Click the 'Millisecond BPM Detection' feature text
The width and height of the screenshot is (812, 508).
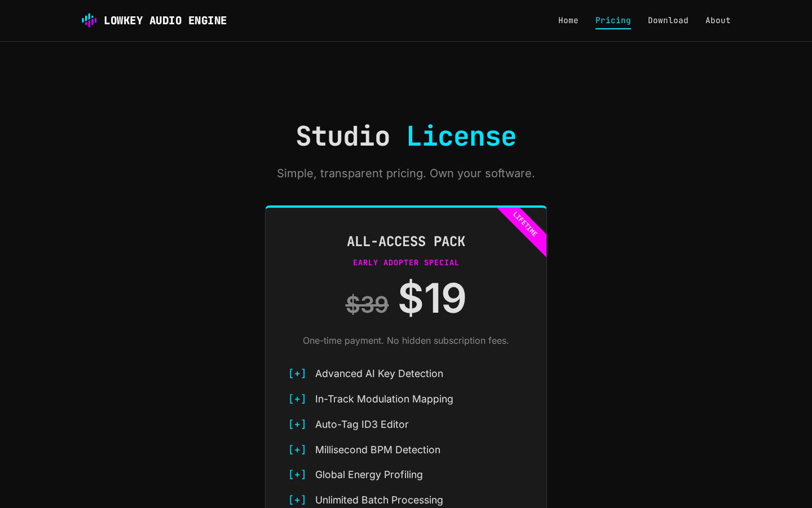tap(378, 450)
